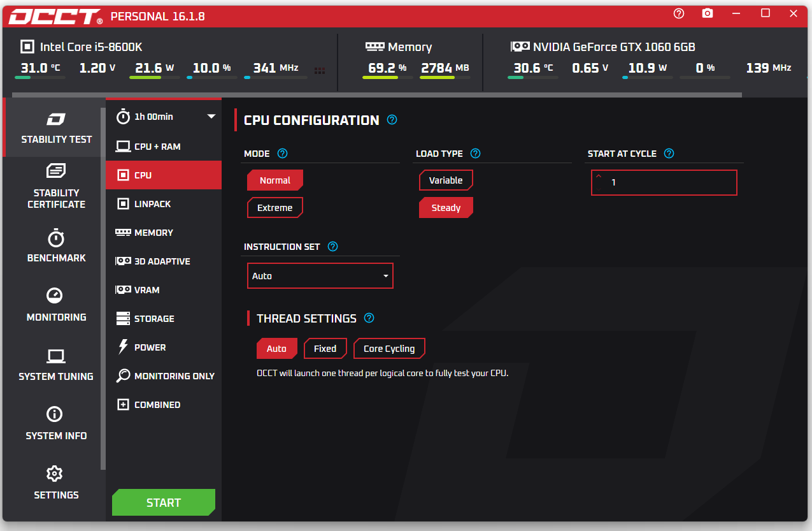Select the Memory test

tap(164, 233)
